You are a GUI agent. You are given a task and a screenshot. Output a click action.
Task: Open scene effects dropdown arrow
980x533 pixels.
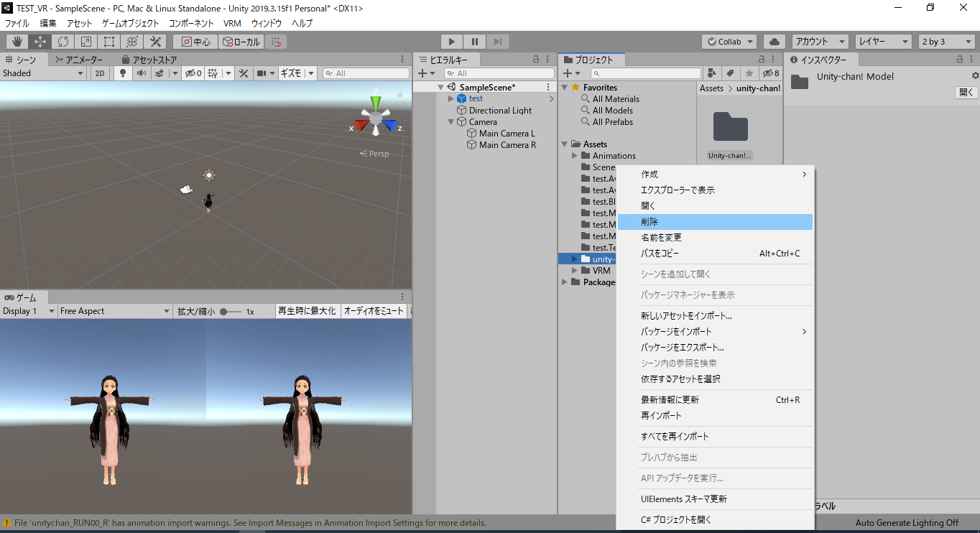click(175, 73)
